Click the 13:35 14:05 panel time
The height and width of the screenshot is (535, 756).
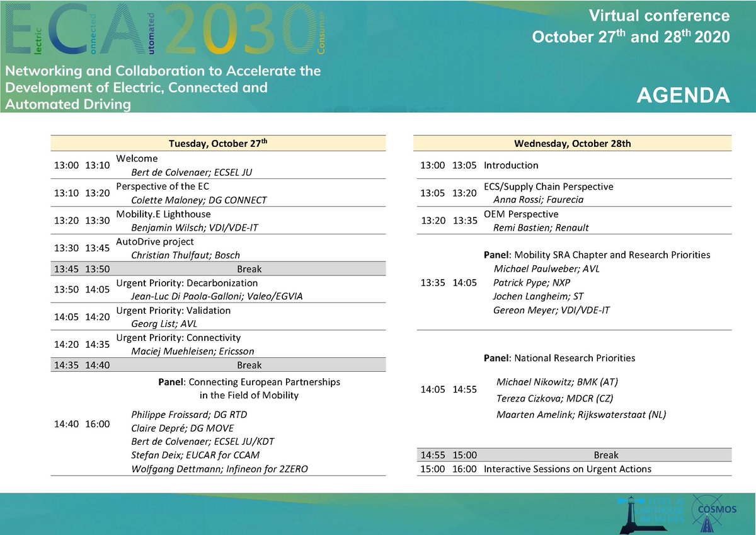(449, 282)
